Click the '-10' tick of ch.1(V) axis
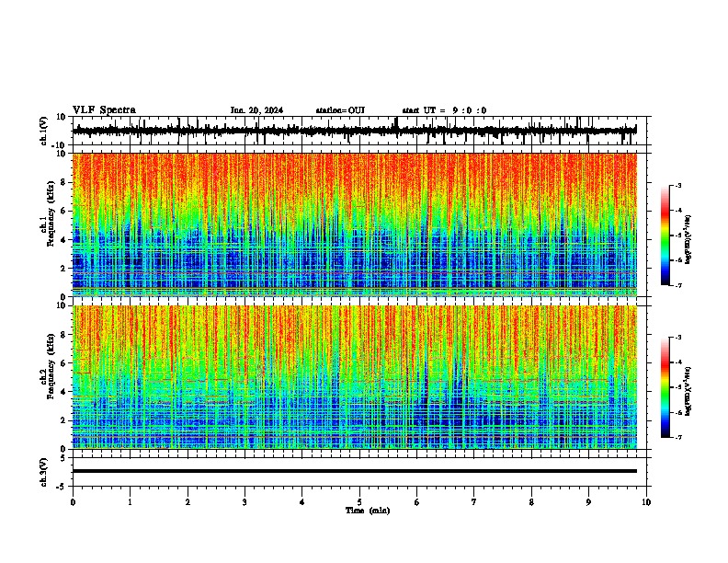This screenshot has width=728, height=563. point(59,145)
